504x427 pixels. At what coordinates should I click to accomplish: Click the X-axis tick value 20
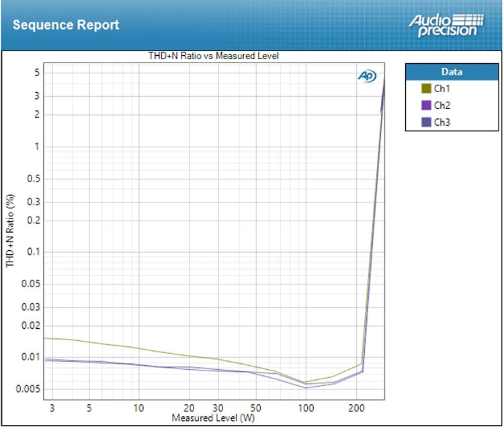coord(189,408)
